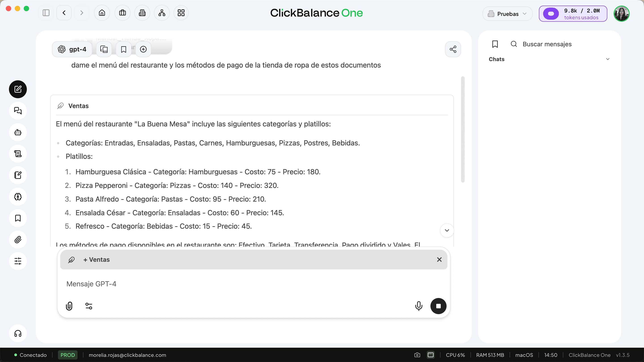This screenshot has height=362, width=644.
Task: Open the brain icon in sidebar
Action: 18,197
